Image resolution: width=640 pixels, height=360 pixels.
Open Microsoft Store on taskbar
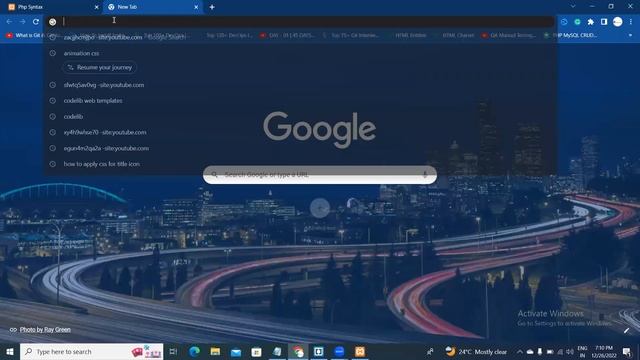pyautogui.click(x=256, y=351)
